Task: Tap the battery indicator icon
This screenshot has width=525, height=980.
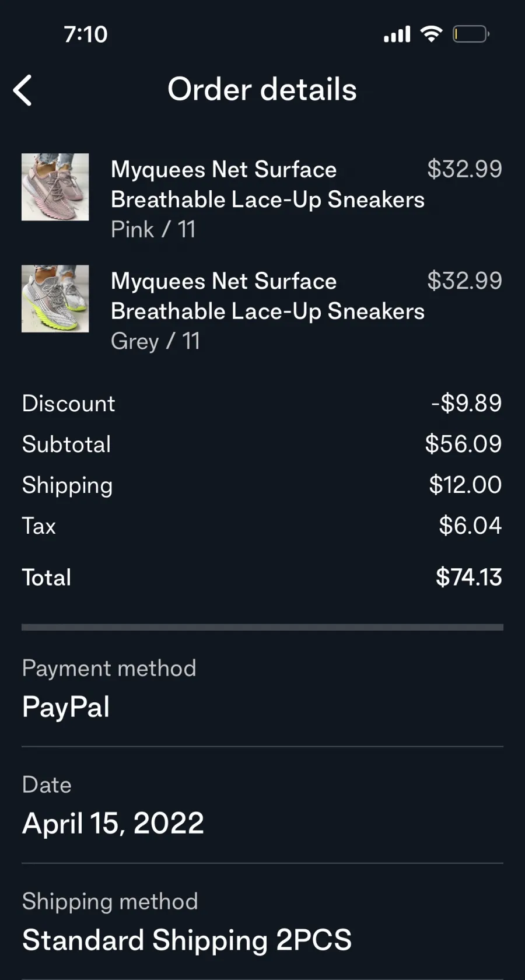Action: 471,34
